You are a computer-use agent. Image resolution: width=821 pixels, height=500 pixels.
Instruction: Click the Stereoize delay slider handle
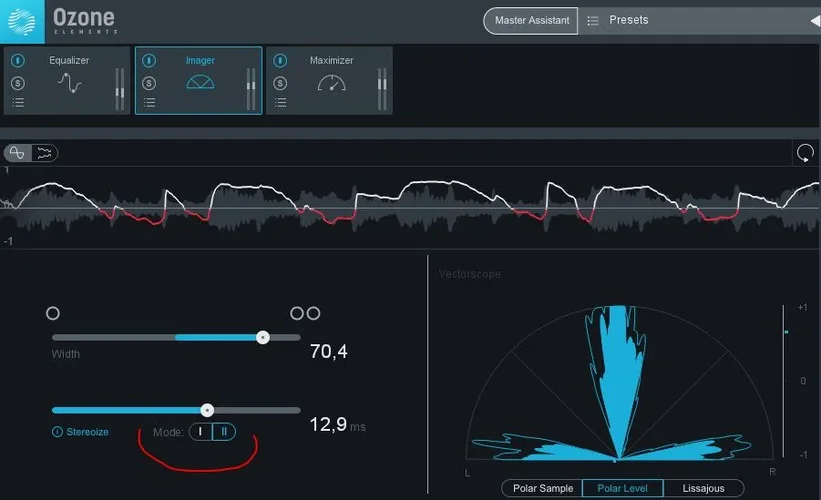(207, 410)
